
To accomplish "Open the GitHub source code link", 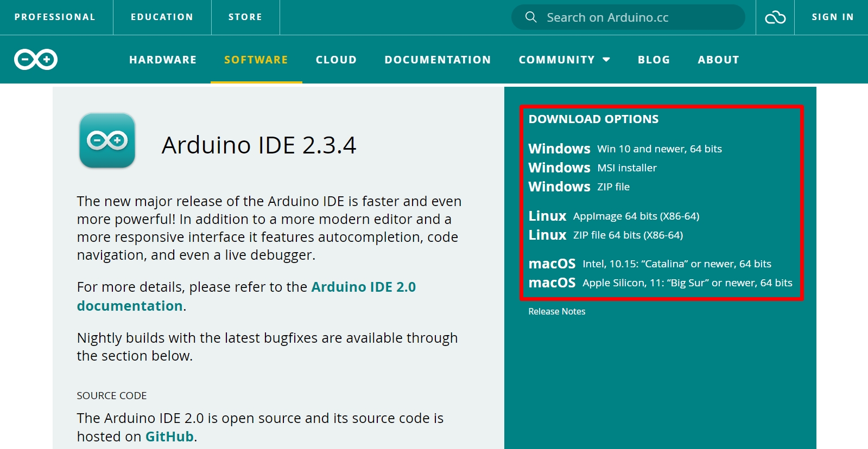I will click(x=169, y=437).
